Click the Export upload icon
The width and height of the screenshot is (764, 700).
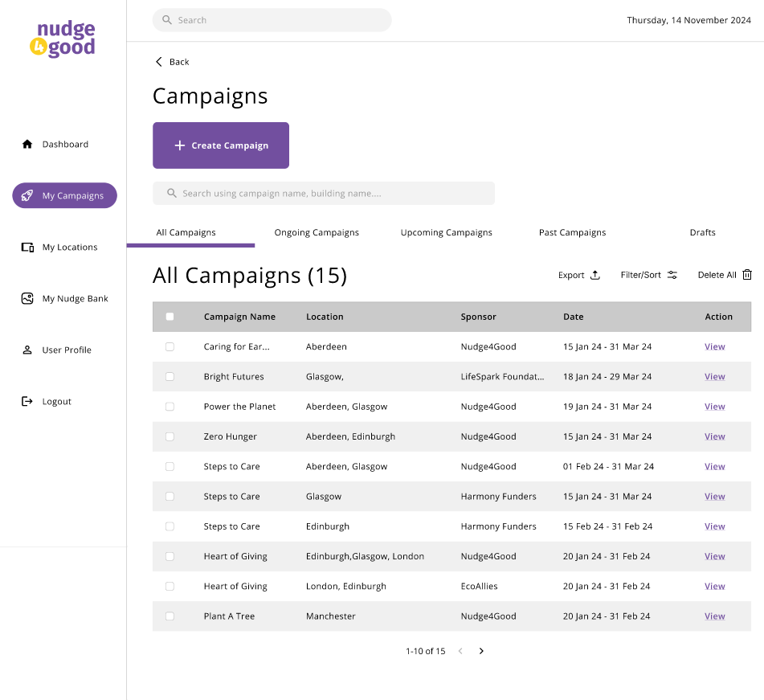pyautogui.click(x=595, y=275)
